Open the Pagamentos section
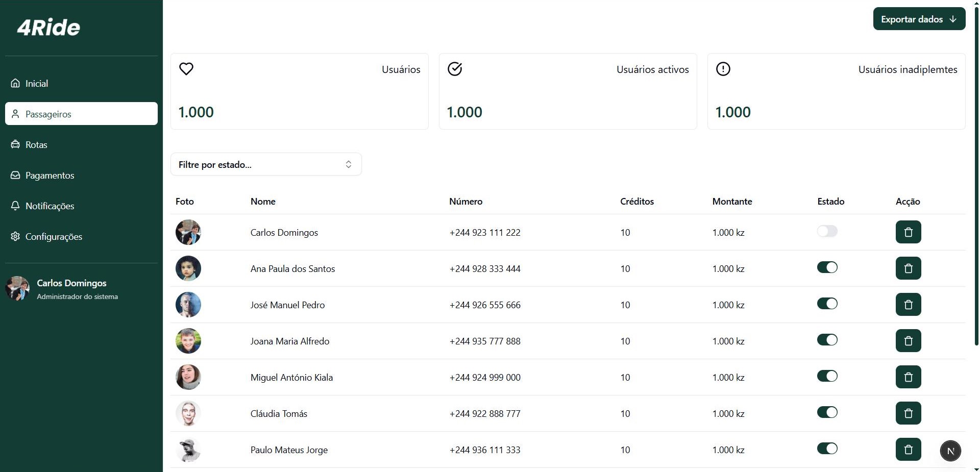This screenshot has width=980, height=472. coord(49,175)
